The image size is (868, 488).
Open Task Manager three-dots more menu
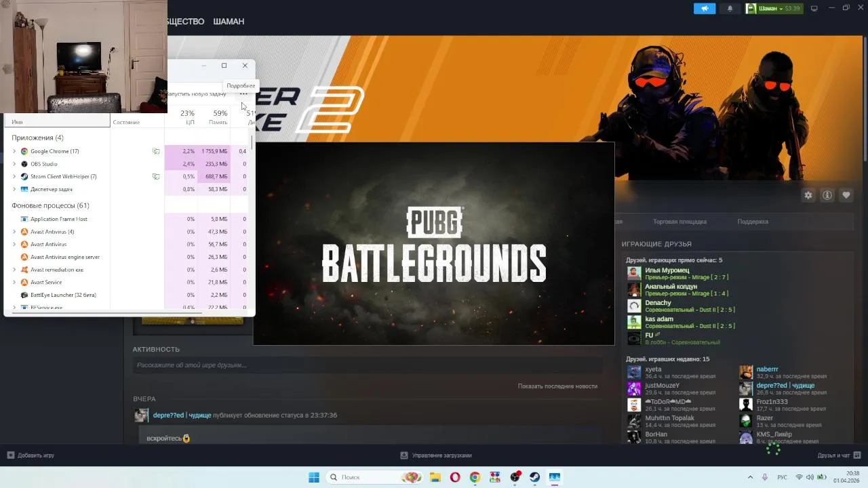click(244, 94)
